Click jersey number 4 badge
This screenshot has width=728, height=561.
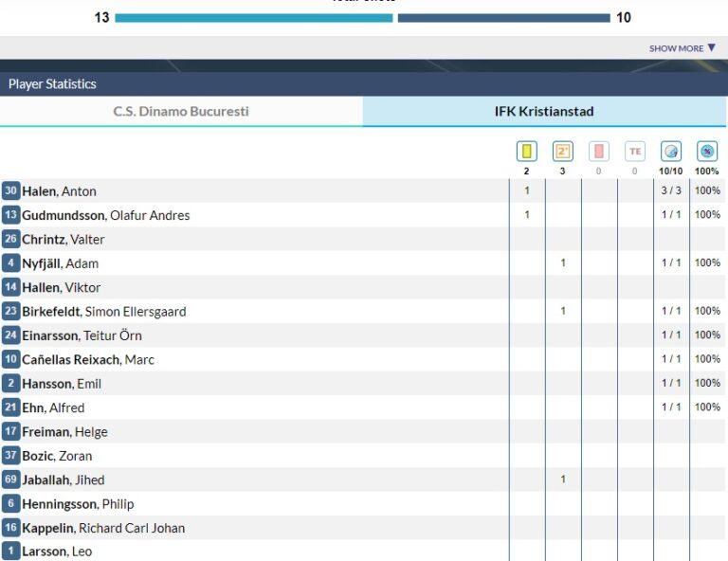pyautogui.click(x=10, y=263)
